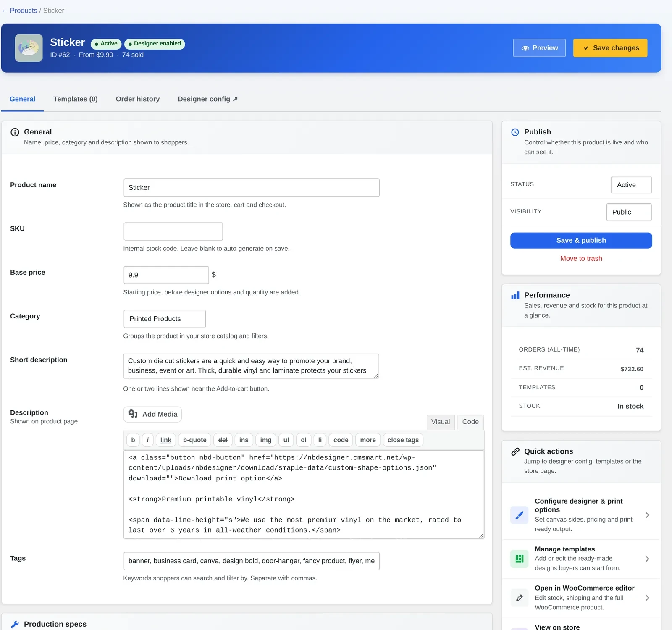Click the Tags input field
Image resolution: width=672 pixels, height=630 pixels.
252,562
